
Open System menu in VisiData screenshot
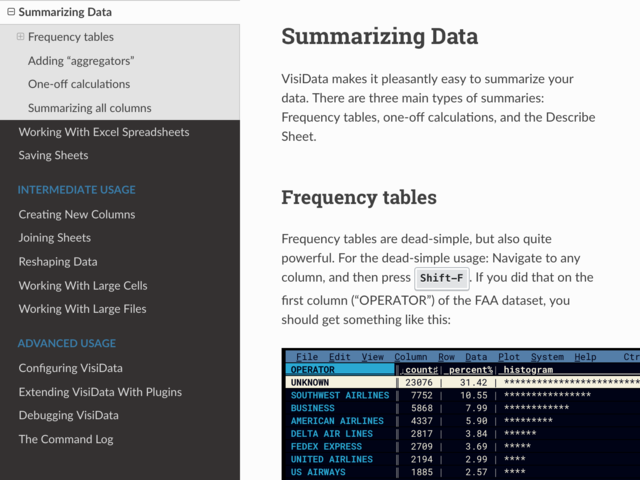547,357
